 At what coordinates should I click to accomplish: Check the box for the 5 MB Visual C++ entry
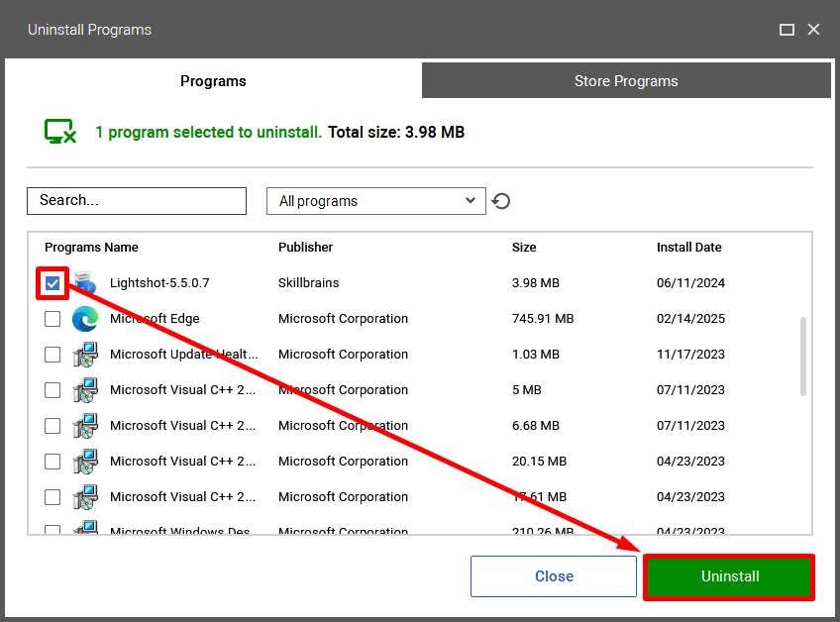(x=52, y=390)
